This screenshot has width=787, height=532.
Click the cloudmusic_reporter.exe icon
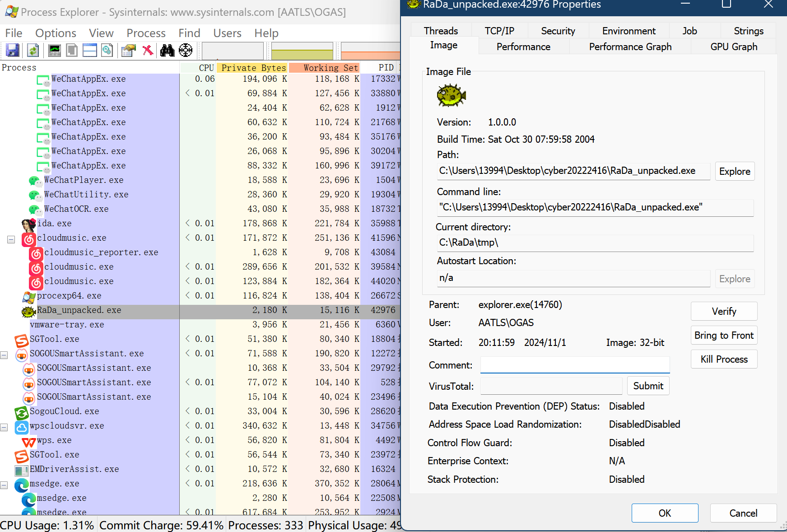pyautogui.click(x=36, y=254)
